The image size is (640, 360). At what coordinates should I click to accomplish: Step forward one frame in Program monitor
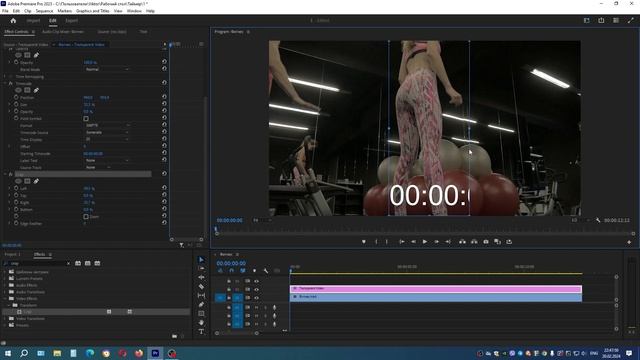pos(436,242)
